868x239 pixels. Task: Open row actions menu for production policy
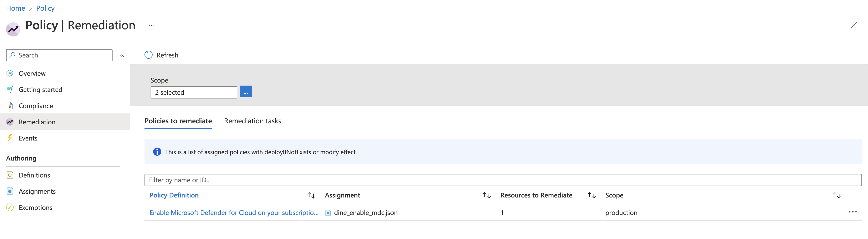[x=852, y=212]
